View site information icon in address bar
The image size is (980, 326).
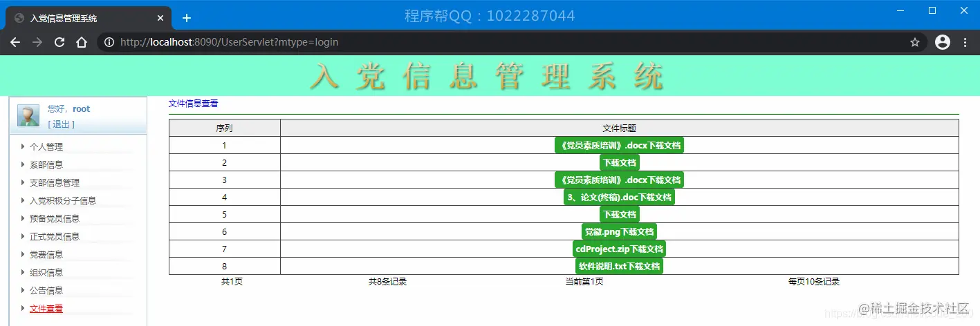(x=109, y=42)
